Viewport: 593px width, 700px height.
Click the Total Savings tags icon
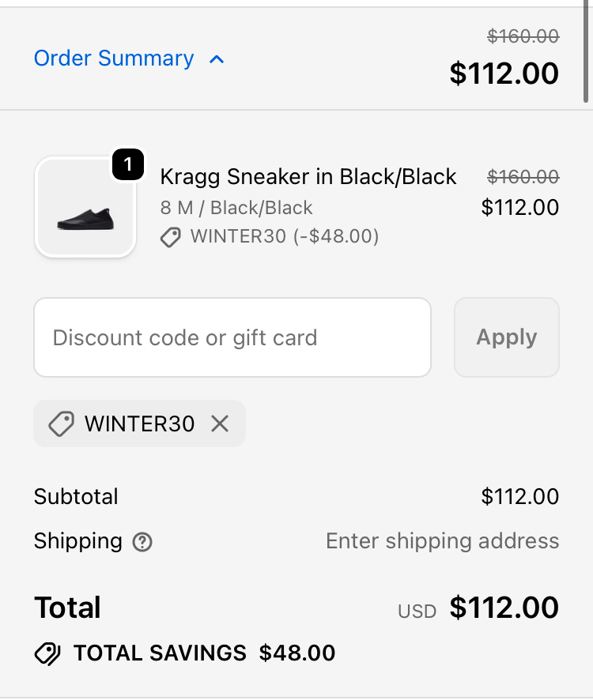[48, 653]
